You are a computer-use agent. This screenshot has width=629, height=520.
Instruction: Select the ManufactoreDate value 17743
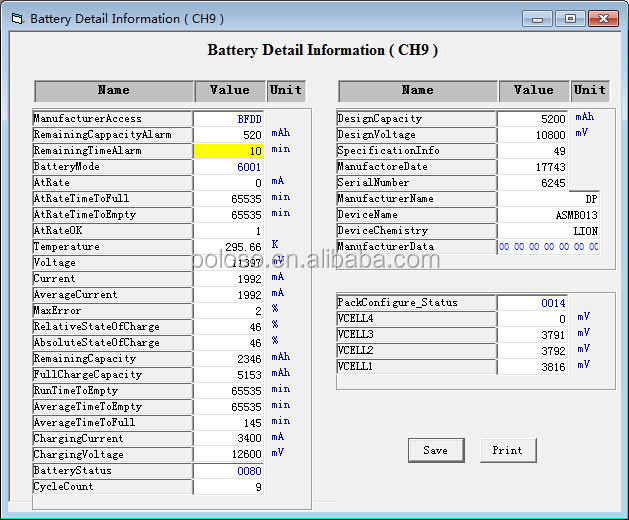pyautogui.click(x=532, y=167)
